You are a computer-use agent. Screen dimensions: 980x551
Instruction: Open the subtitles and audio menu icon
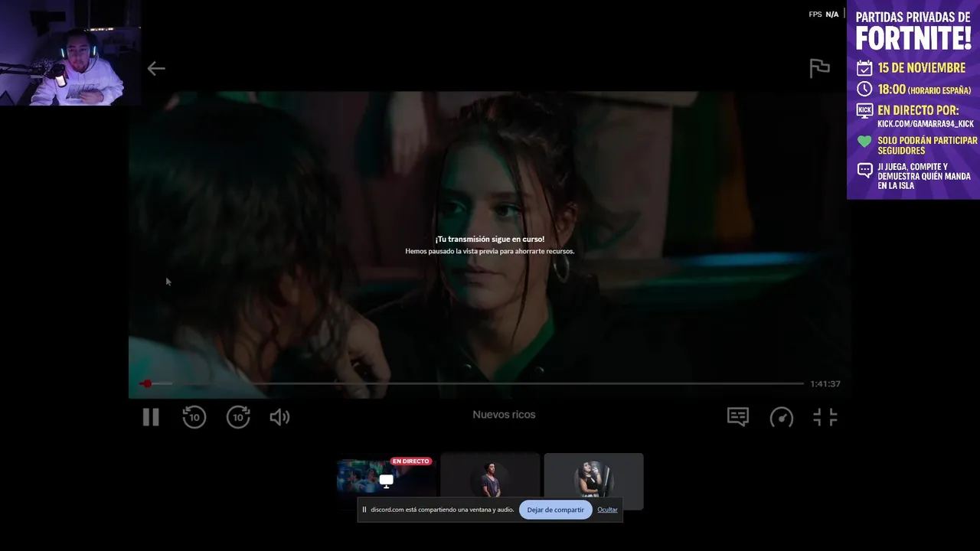pyautogui.click(x=738, y=417)
